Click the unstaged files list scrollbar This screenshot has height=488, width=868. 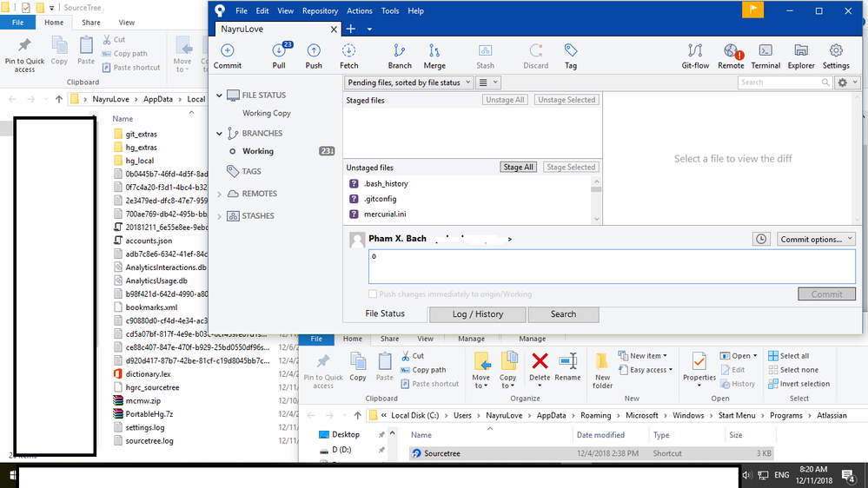(596, 201)
